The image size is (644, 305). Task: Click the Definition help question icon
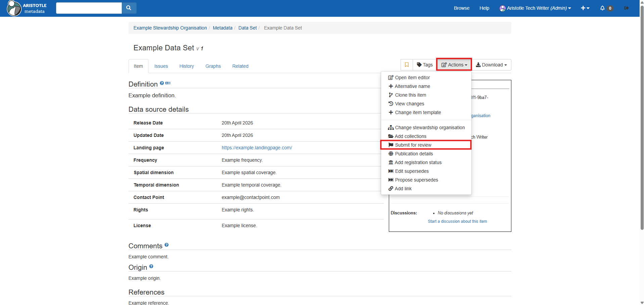click(x=162, y=83)
